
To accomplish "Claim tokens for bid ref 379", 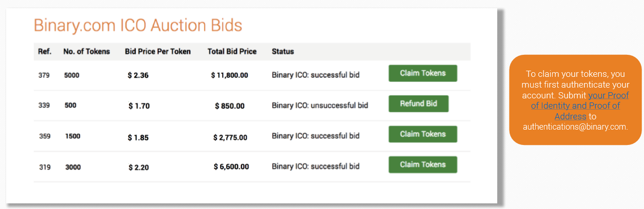I will [x=422, y=73].
